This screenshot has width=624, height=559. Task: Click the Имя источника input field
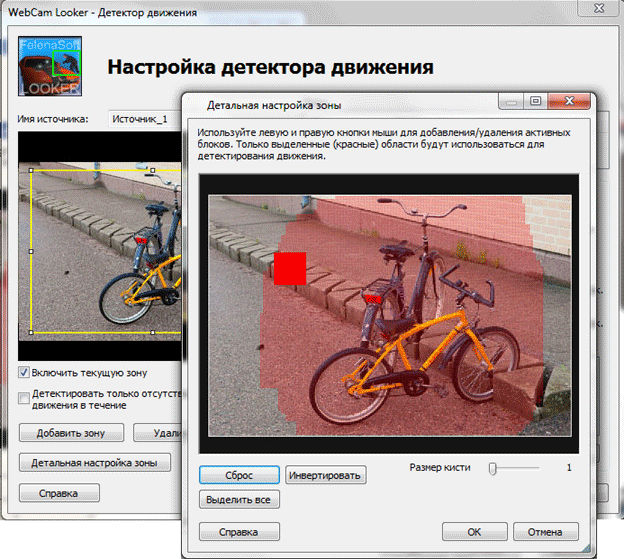pyautogui.click(x=145, y=119)
